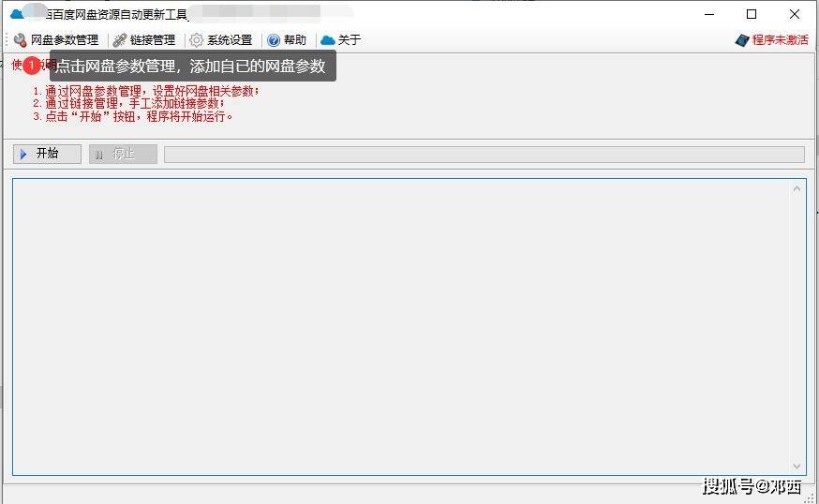The image size is (819, 504).
Task: Click the progress bar next to 停止
Action: (x=484, y=154)
